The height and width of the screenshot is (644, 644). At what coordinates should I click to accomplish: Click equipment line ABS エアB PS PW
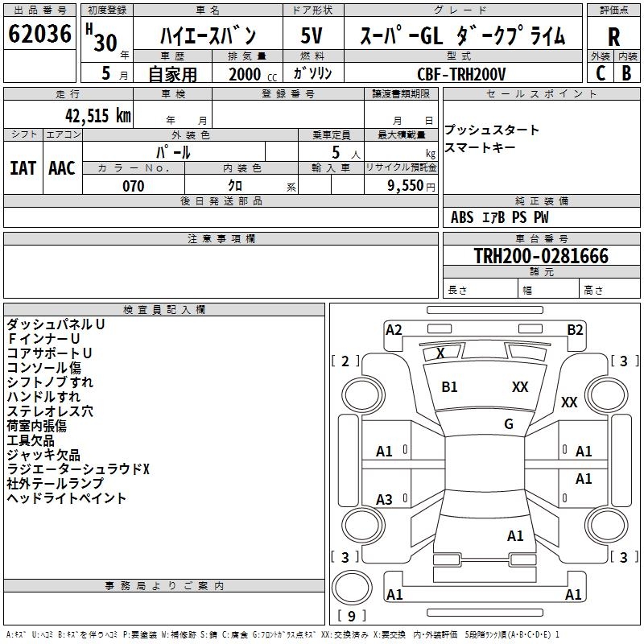click(499, 217)
